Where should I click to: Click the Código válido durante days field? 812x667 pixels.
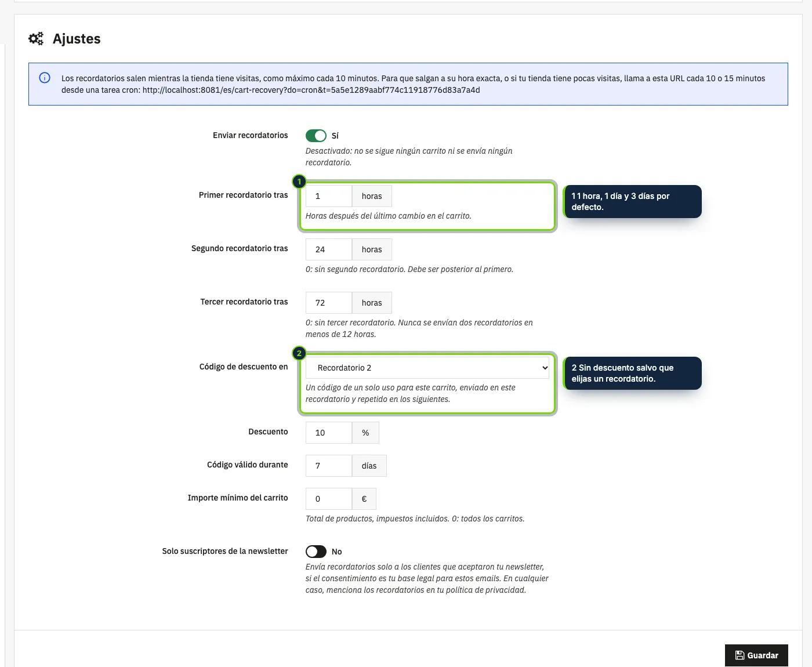pyautogui.click(x=329, y=466)
